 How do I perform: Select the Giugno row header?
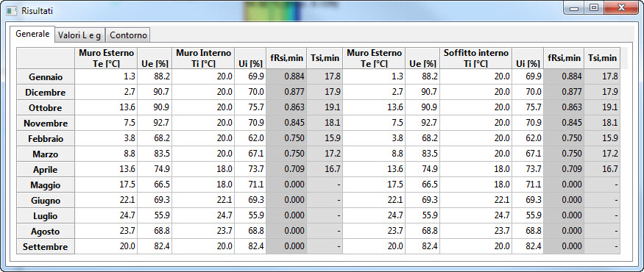pos(46,201)
